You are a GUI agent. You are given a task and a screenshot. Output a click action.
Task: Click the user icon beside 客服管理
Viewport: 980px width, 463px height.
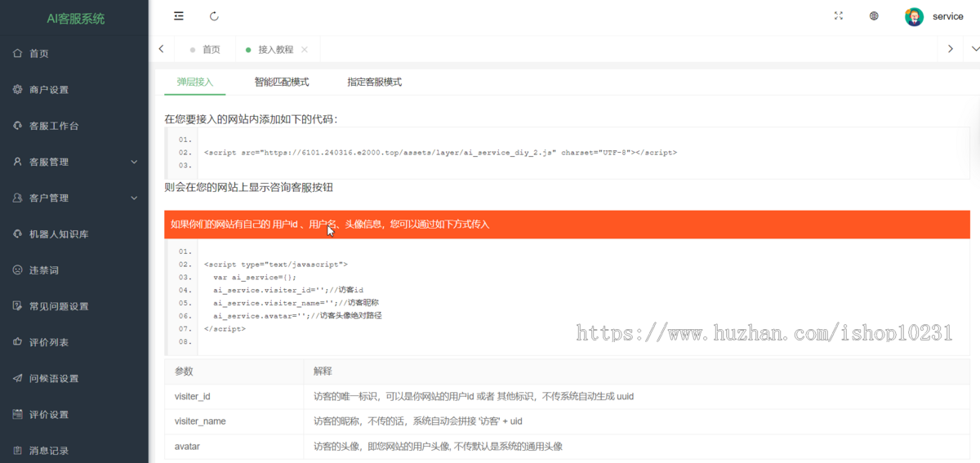(18, 162)
